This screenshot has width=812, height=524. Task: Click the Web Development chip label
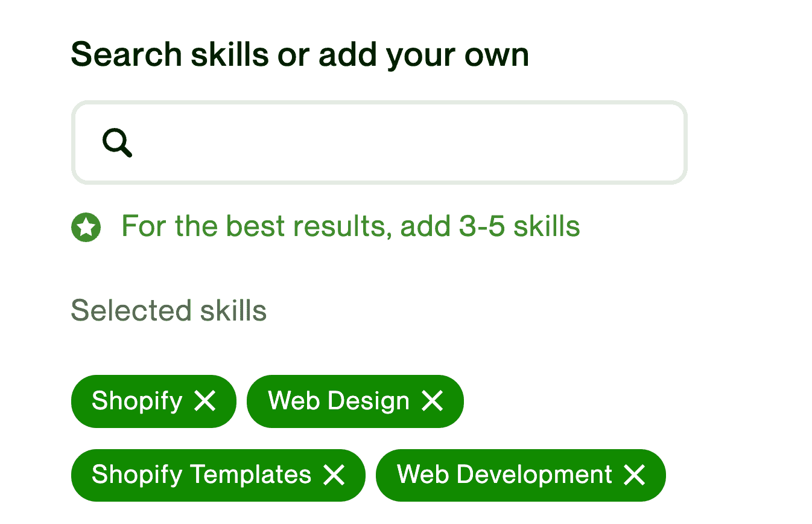click(x=504, y=475)
